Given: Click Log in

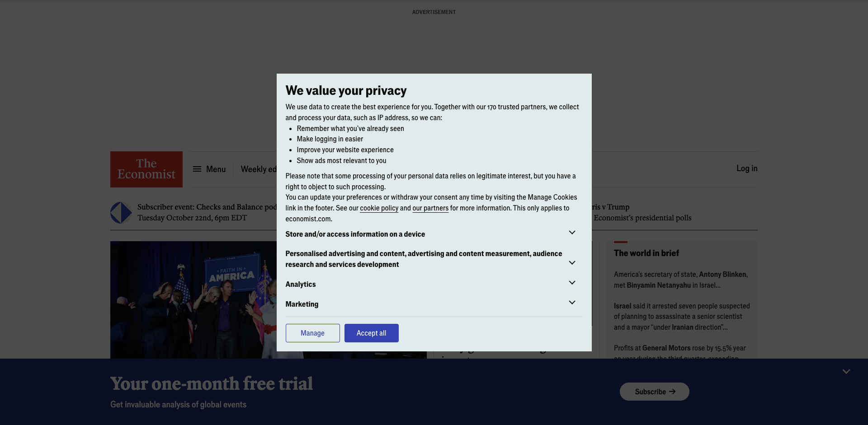Looking at the screenshot, I should coord(747,168).
